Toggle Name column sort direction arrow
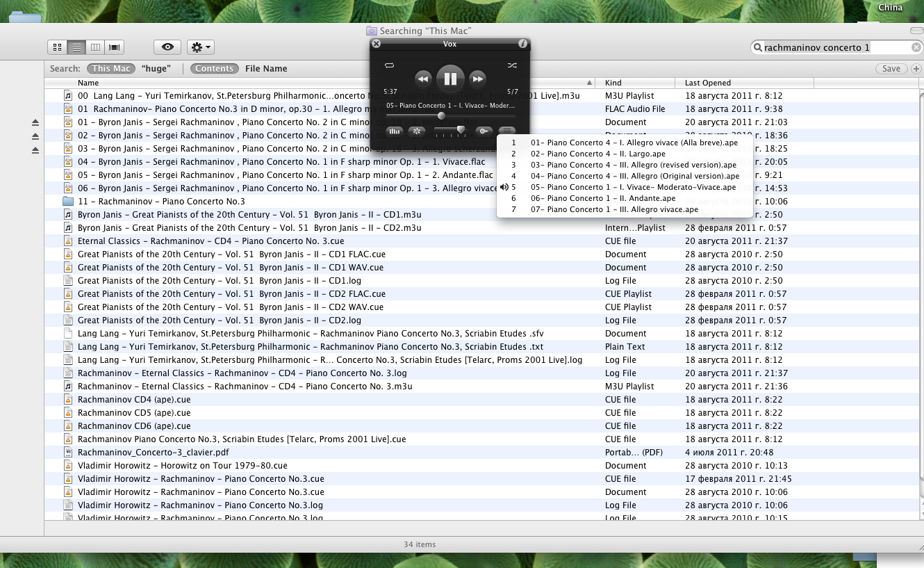Screen dimensions: 924x568 pyautogui.click(x=591, y=83)
